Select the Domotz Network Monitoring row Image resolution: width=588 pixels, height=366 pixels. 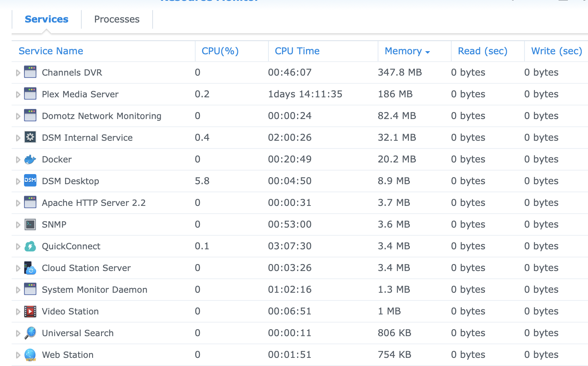[x=101, y=116]
